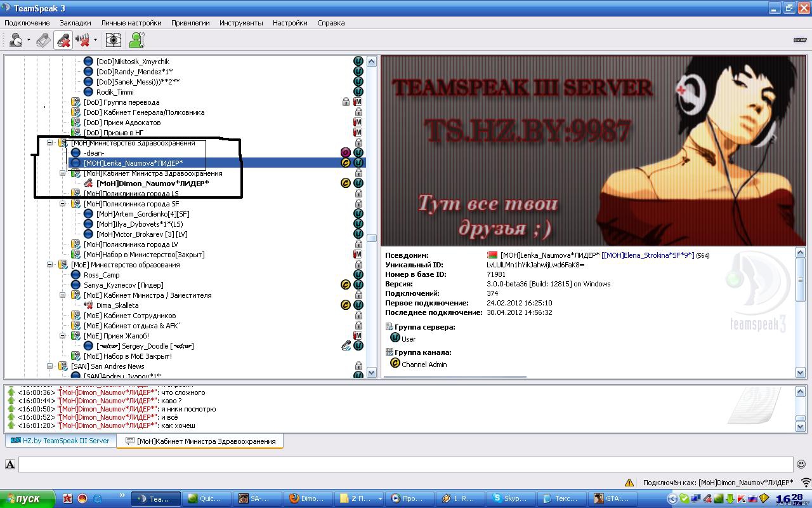Collapse the [SAN] San Andres News channel
Viewport: 812px width, 508px height.
(50, 366)
